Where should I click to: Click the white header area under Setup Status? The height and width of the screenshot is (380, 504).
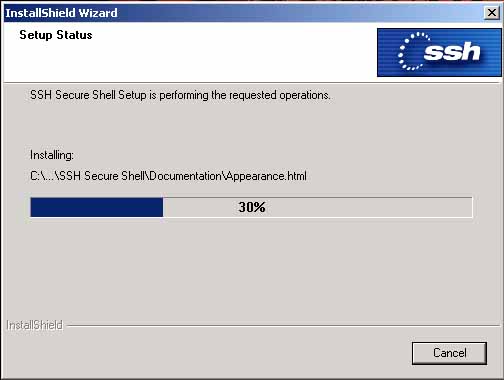click(190, 62)
